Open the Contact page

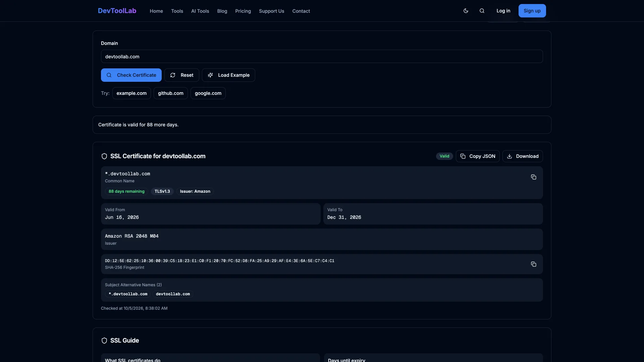(301, 11)
